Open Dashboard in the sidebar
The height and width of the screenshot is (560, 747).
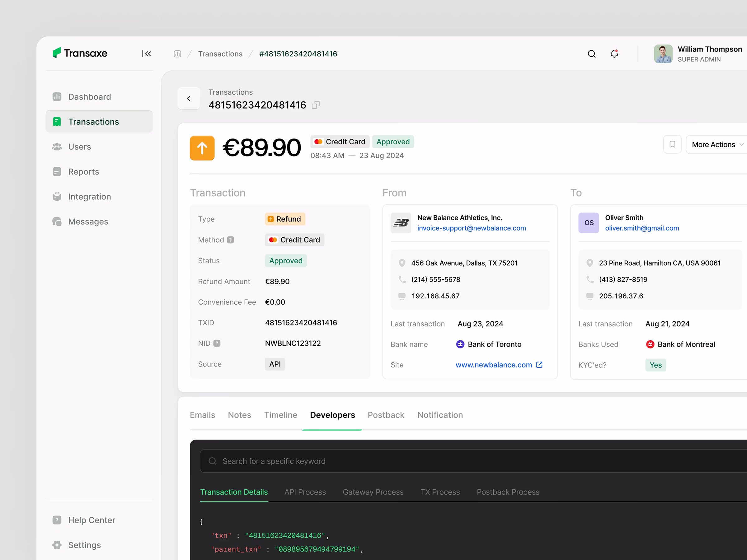coord(99,97)
